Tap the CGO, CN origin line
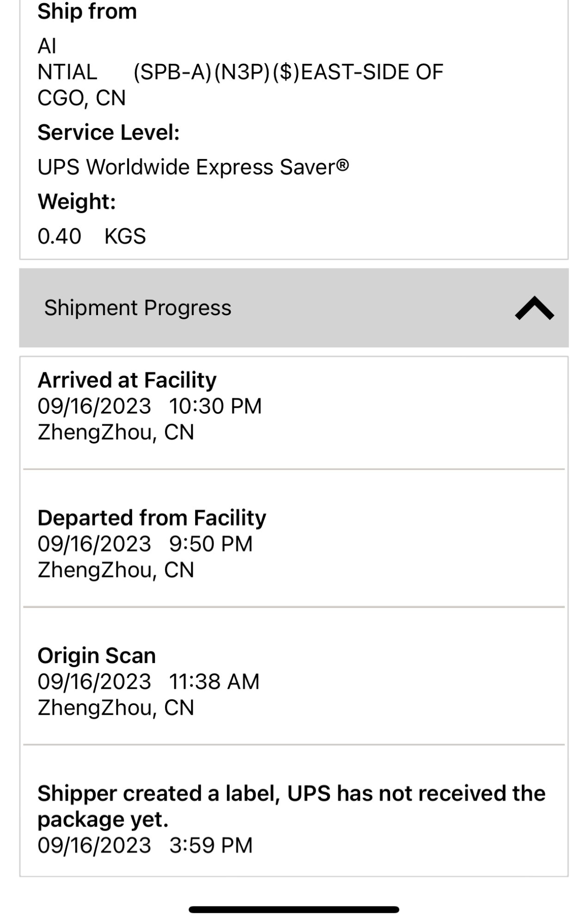This screenshot has height=924, width=588. tap(81, 98)
